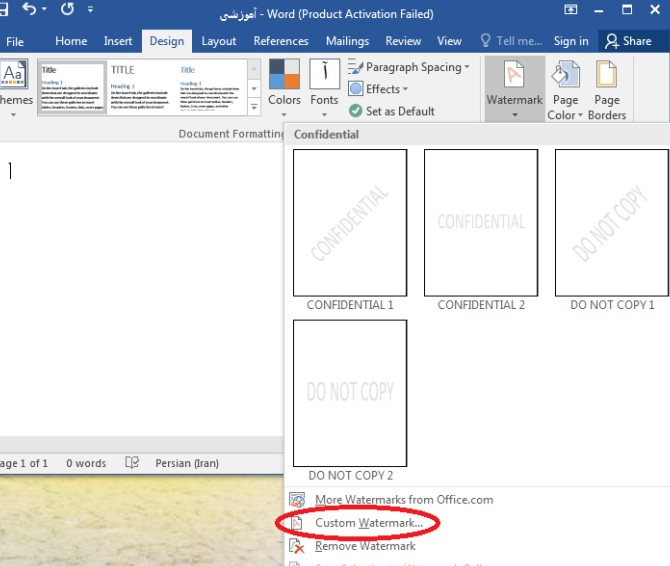
Task: Open More Watermarks from Office.com
Action: (x=403, y=499)
